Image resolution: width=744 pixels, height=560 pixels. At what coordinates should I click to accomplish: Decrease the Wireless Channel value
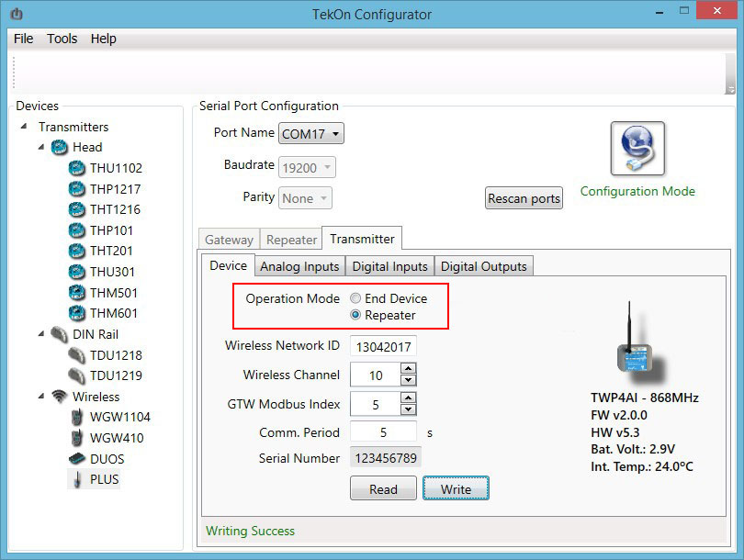tap(409, 380)
